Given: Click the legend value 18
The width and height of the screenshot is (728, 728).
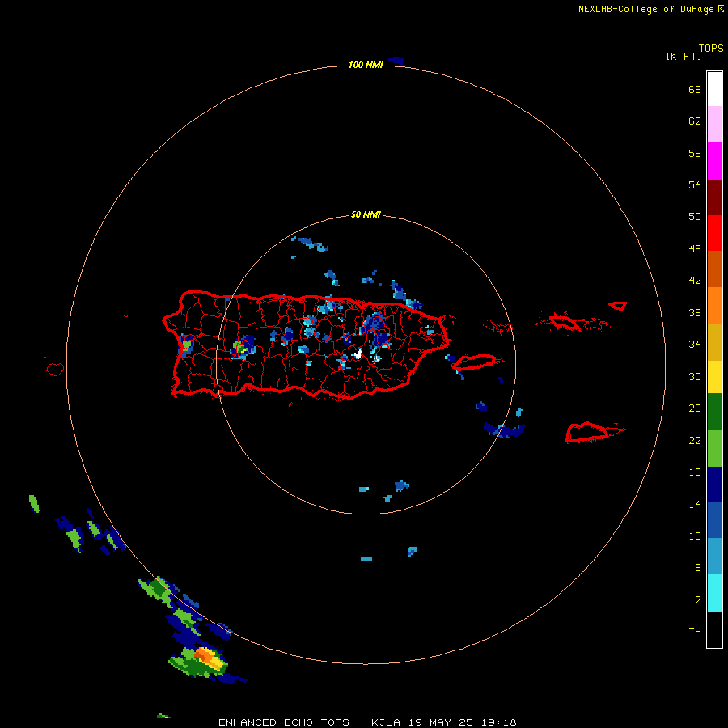Looking at the screenshot, I should pos(695,472).
